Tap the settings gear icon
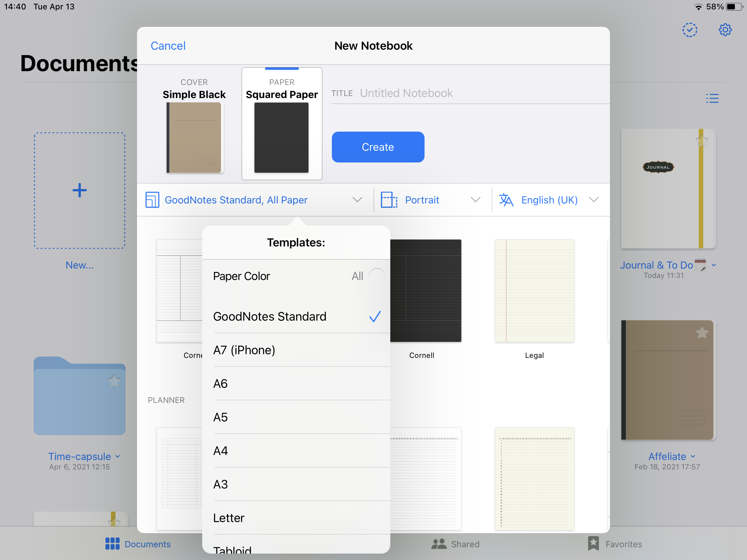Image resolution: width=747 pixels, height=560 pixels. pos(725,30)
